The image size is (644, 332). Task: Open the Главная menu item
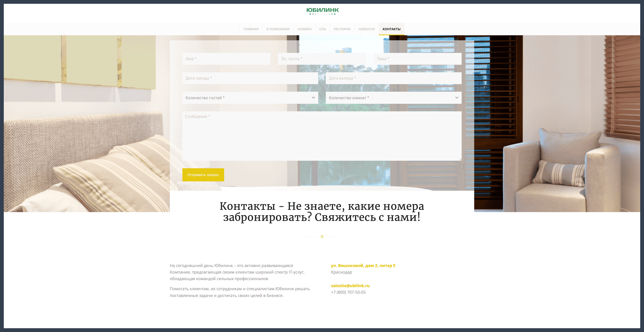251,29
